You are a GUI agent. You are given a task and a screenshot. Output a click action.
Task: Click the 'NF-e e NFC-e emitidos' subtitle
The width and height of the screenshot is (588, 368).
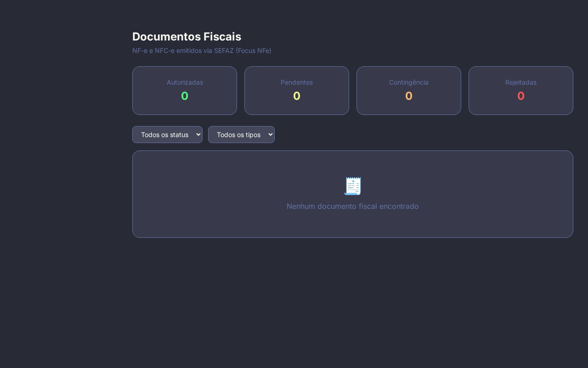[x=202, y=51]
